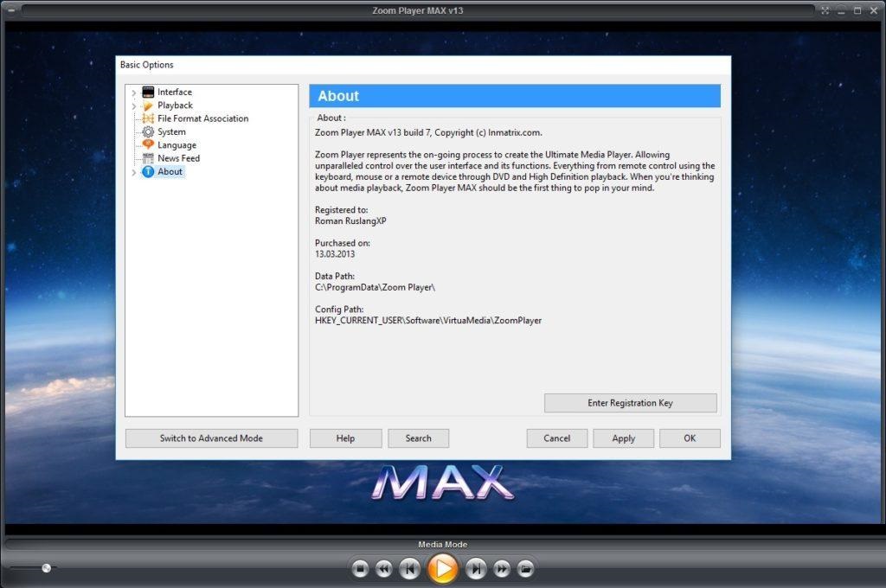Expand the Playback tree node
Screen dimensions: 886x588
coord(134,106)
